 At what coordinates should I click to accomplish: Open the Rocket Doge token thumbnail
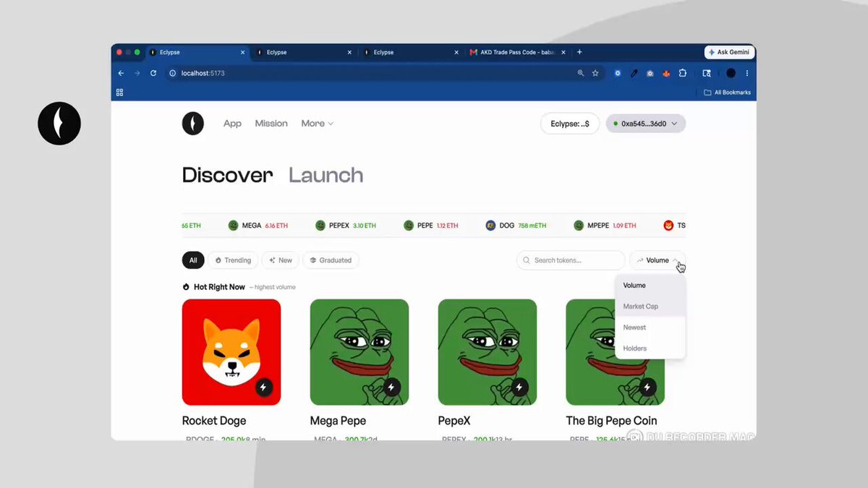231,352
